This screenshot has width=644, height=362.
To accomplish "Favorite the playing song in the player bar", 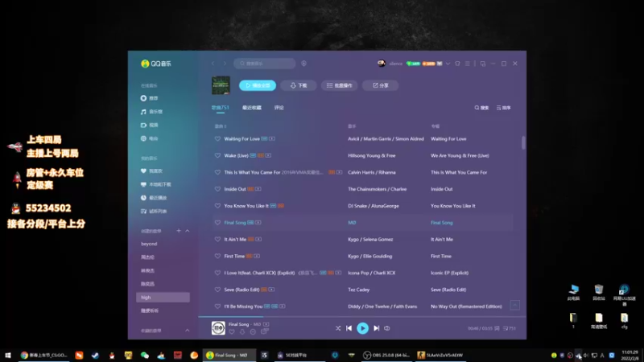I will coord(232,331).
